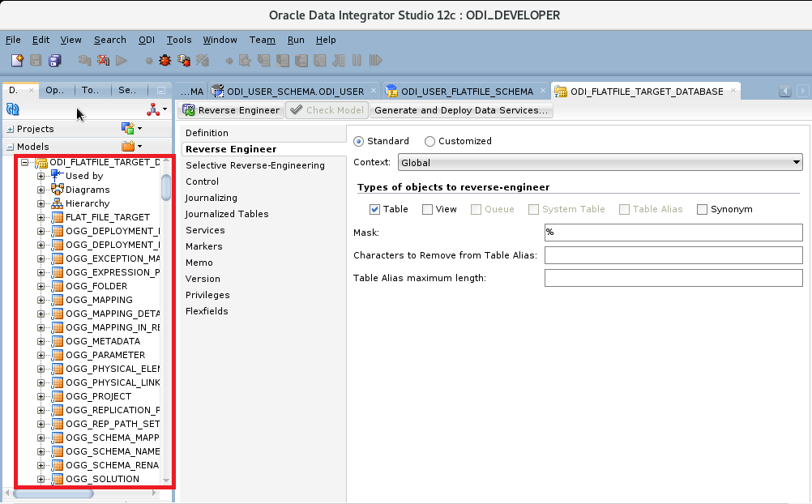The image size is (812, 504).
Task: Select the OGG_METADATA datastore
Action: (103, 341)
